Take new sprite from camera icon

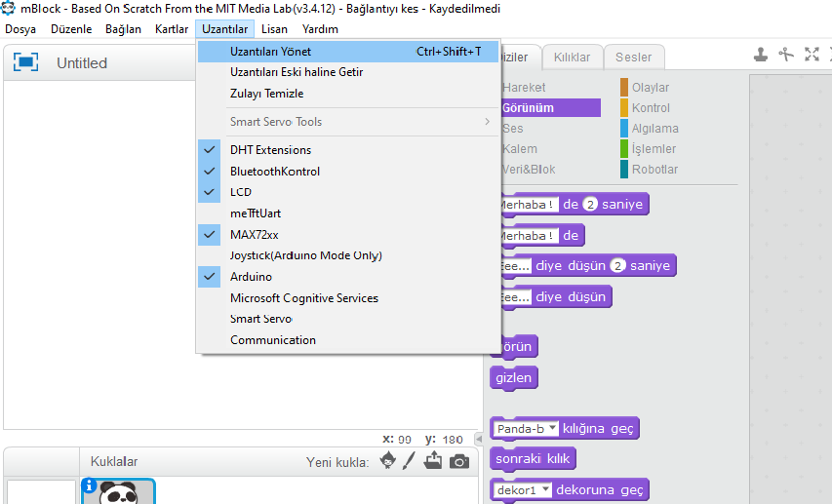tap(459, 461)
